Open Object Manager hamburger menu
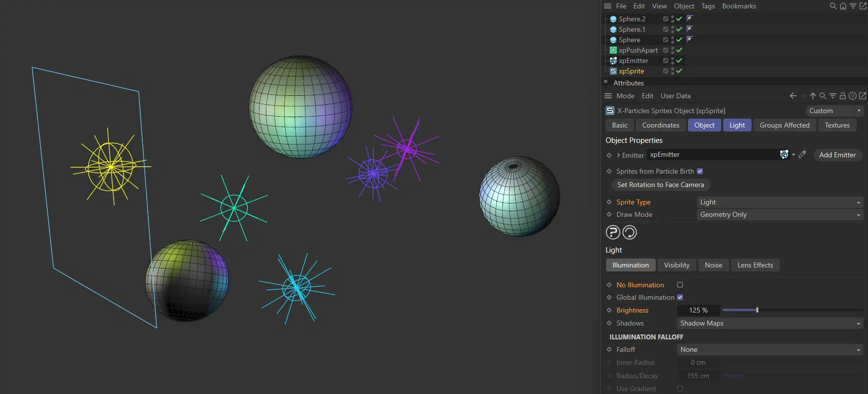The image size is (868, 394). tap(608, 6)
